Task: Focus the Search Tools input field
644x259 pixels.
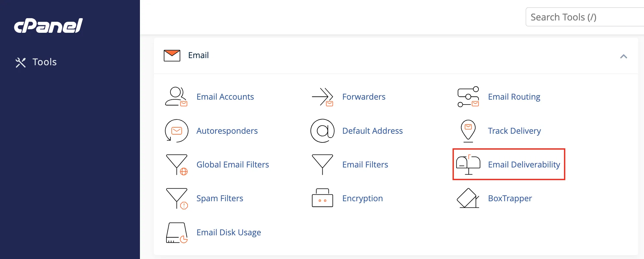Action: 585,17
